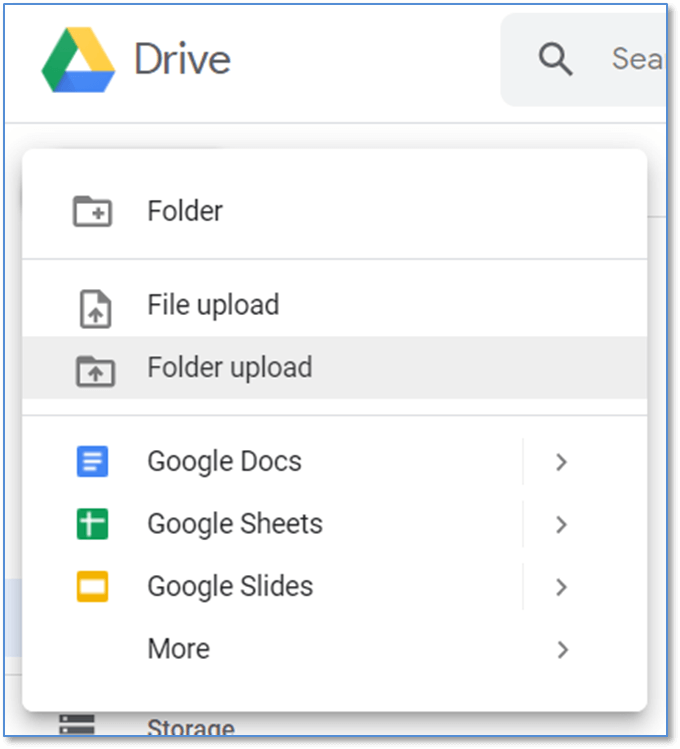
Task: Choose File upload menu entry
Action: tap(335, 305)
